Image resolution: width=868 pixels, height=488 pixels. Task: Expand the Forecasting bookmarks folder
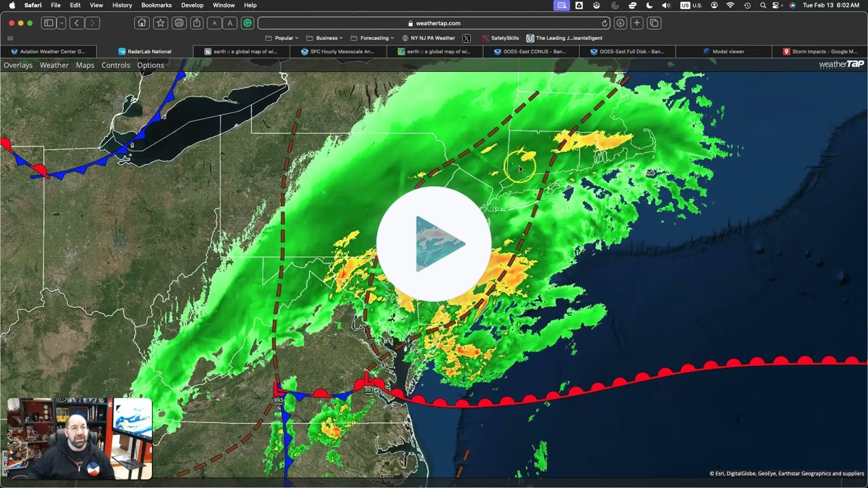coord(374,38)
